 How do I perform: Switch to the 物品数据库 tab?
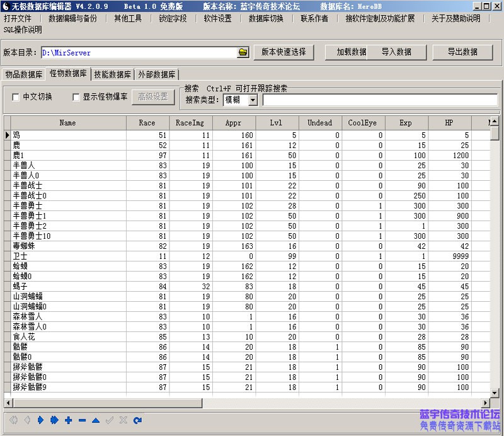[26, 73]
